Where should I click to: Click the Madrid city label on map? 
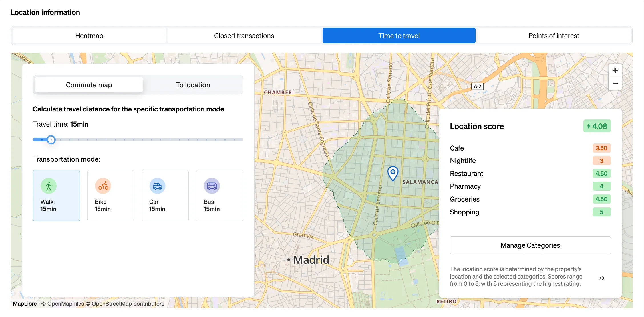[311, 260]
